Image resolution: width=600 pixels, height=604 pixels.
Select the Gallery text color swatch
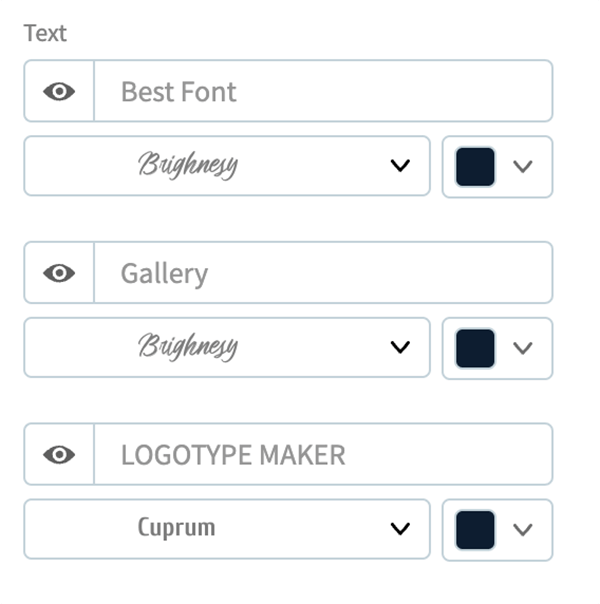[475, 348]
